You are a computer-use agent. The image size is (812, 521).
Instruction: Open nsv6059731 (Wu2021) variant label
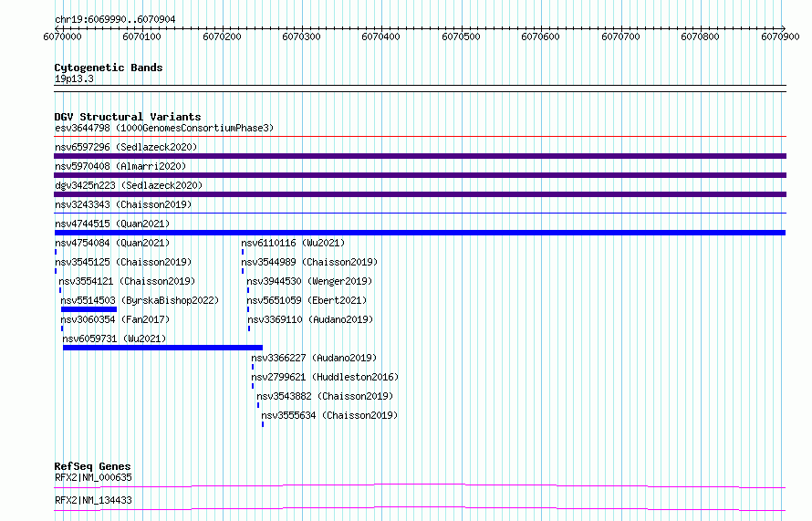pos(114,339)
